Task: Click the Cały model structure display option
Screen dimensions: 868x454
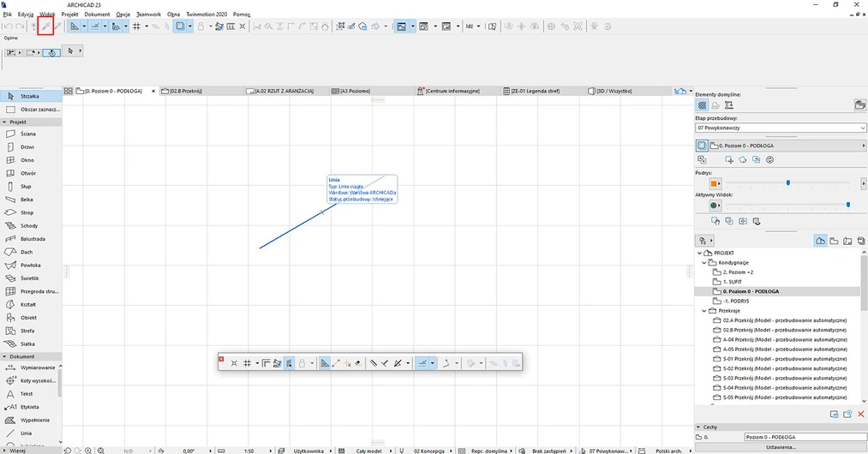Action: coord(368,451)
